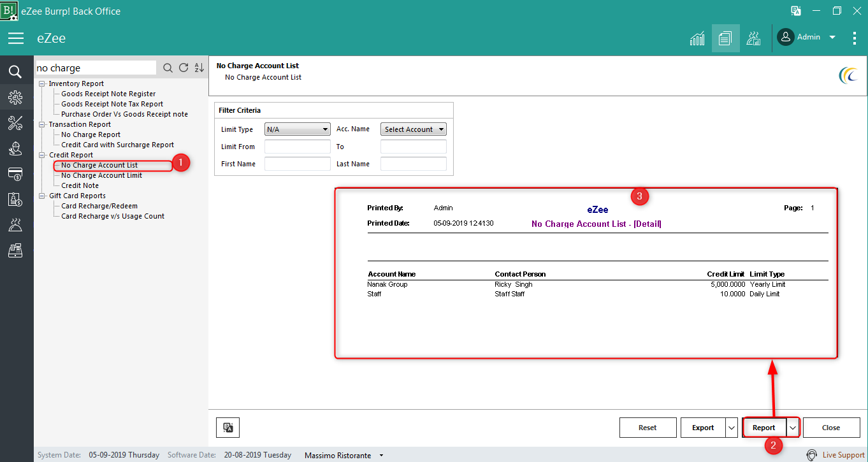Screen dimensions: 868x462
Task: Click the System Date status entry
Action: [99, 455]
